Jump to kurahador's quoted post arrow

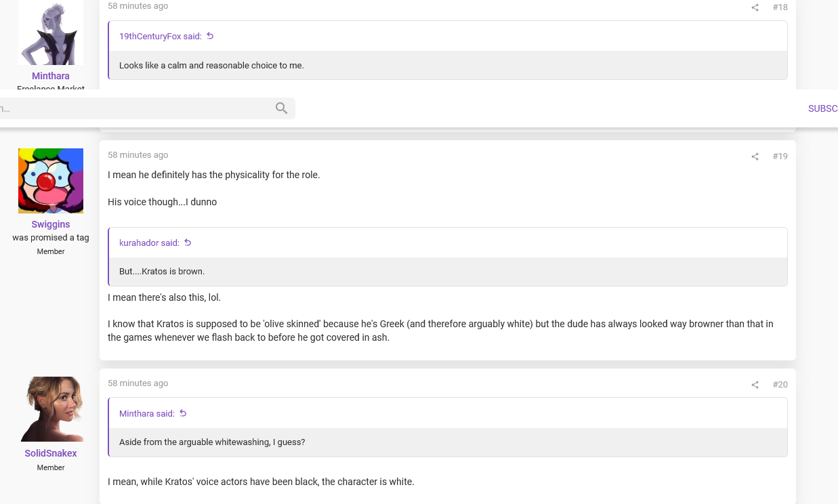click(x=188, y=243)
